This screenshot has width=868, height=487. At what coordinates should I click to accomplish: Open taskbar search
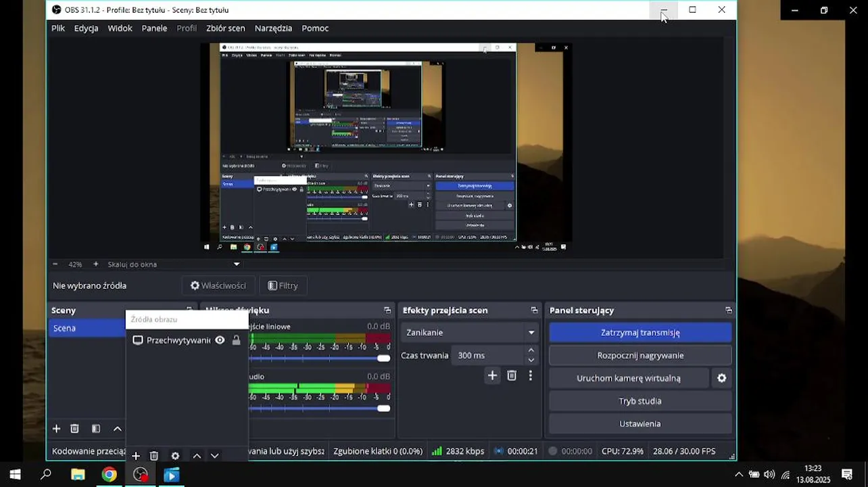click(46, 475)
